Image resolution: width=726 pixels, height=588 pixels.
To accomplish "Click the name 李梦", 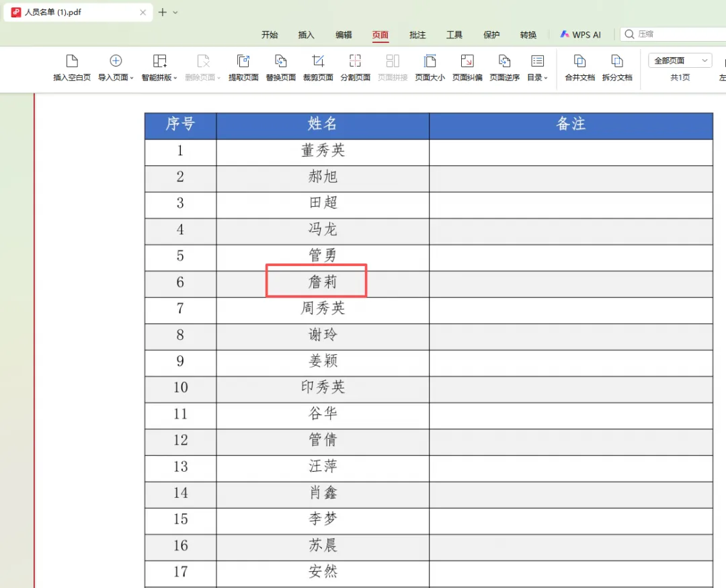I will [323, 519].
